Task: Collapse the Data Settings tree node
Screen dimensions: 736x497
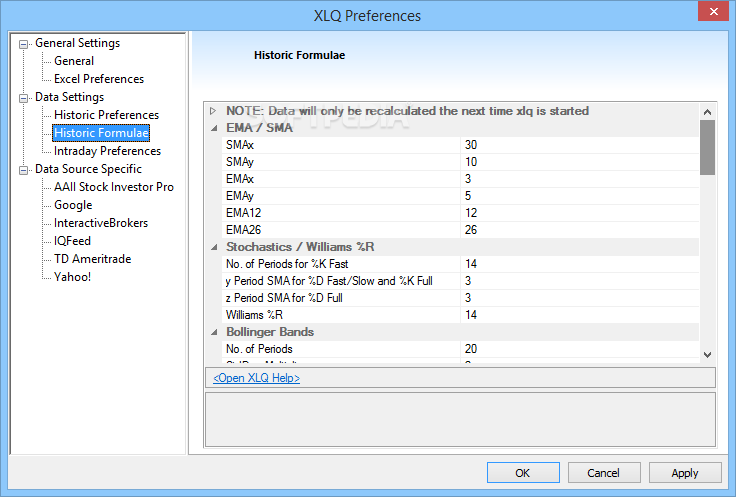Action: coord(23,98)
